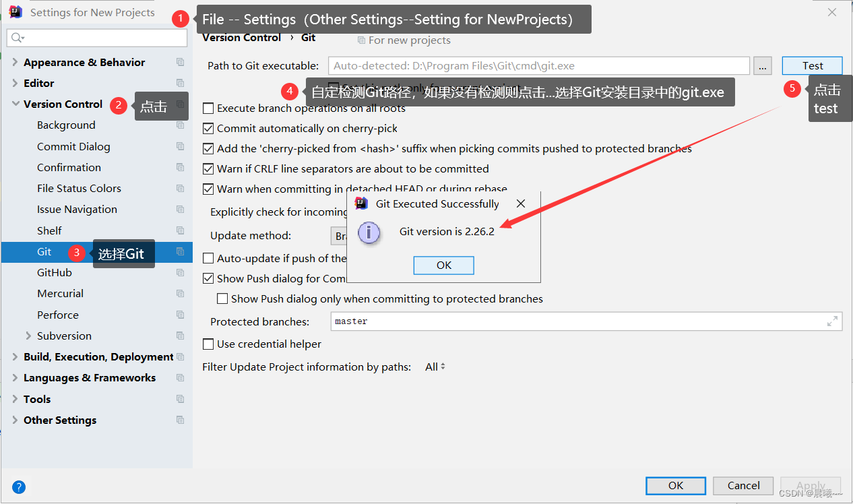Toggle Commit automatically on cherry-pick
The height and width of the screenshot is (504, 853).
click(x=208, y=128)
